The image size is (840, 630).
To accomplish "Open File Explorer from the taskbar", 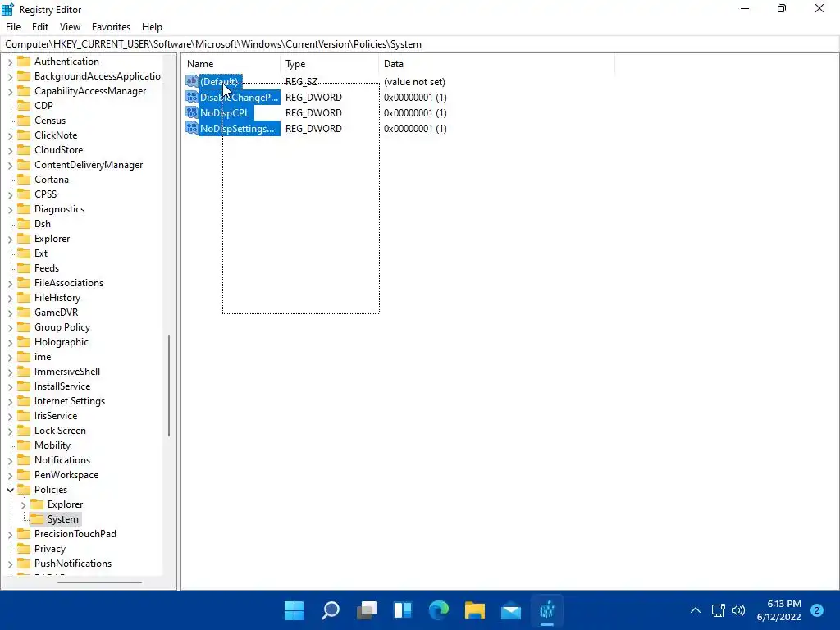I will [475, 610].
